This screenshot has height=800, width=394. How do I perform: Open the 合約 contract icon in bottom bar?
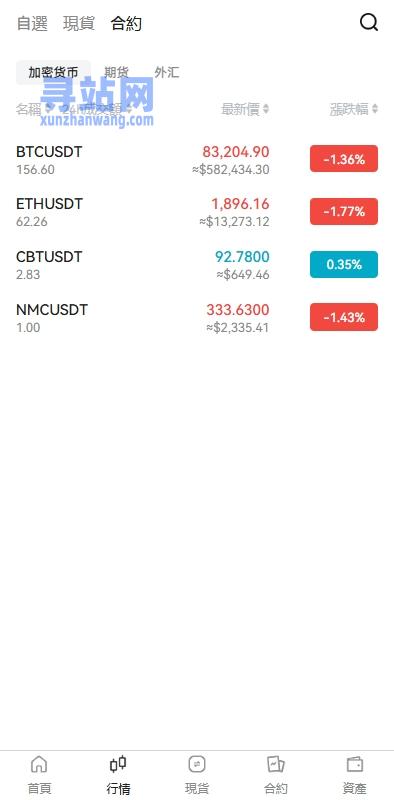(276, 764)
